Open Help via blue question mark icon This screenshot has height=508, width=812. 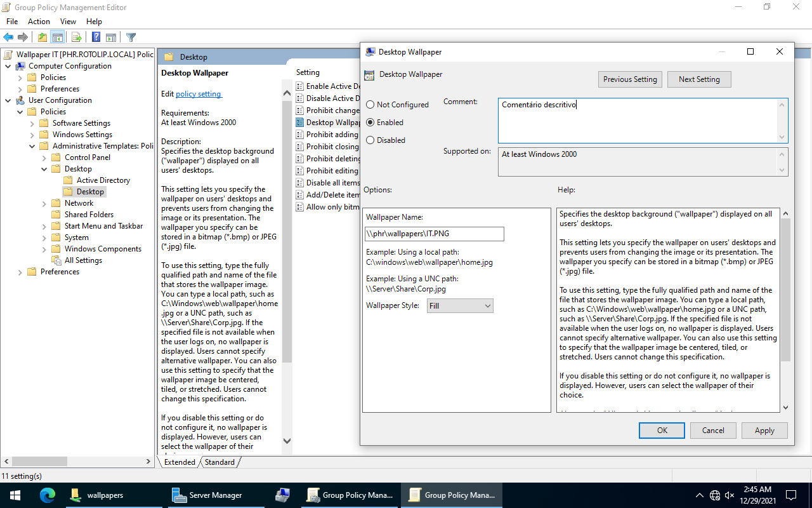(x=96, y=37)
